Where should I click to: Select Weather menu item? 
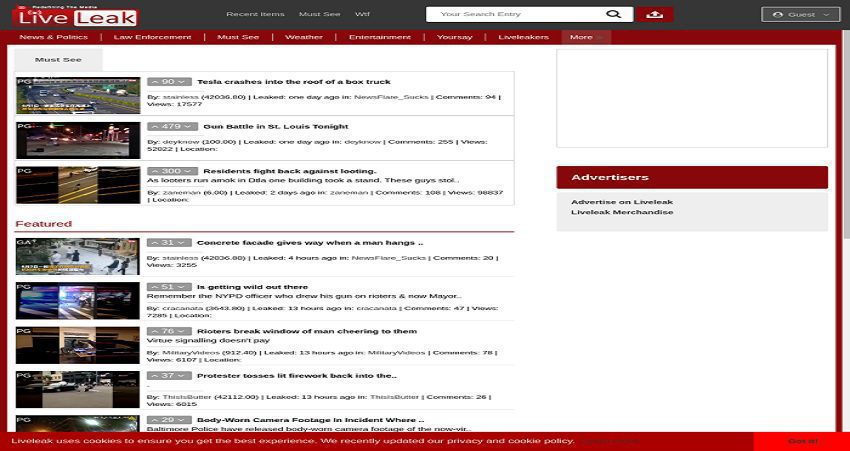[x=304, y=37]
